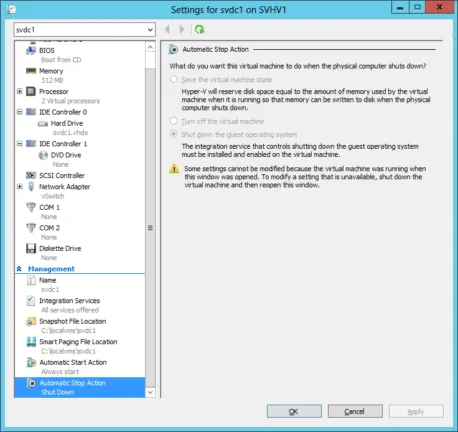Collapse the Management section header
The width and height of the screenshot is (458, 432).
click(x=19, y=269)
